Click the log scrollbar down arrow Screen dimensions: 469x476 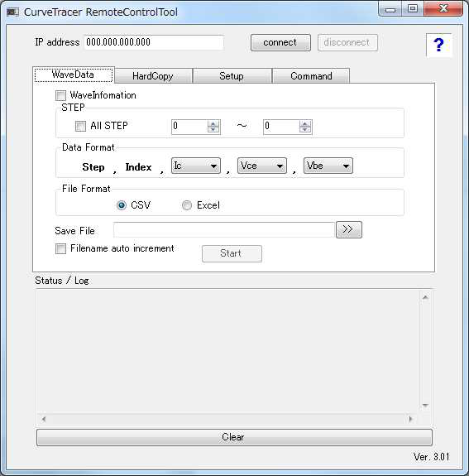(425, 406)
